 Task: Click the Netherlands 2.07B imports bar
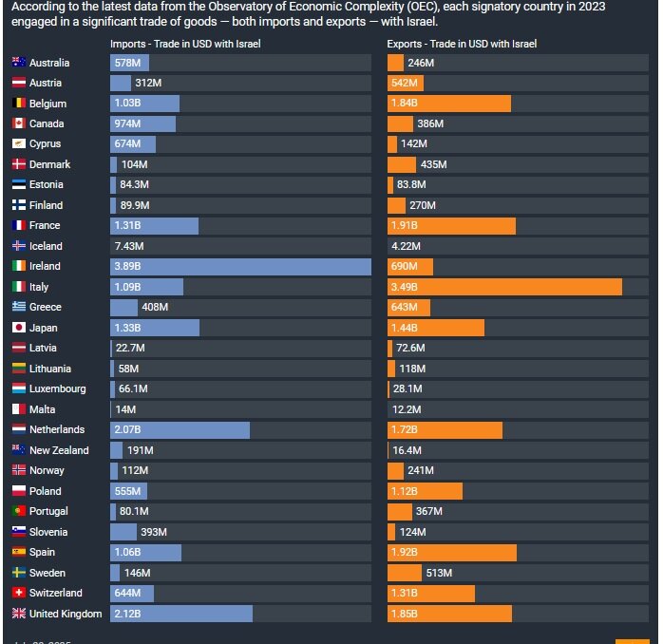tap(180, 429)
